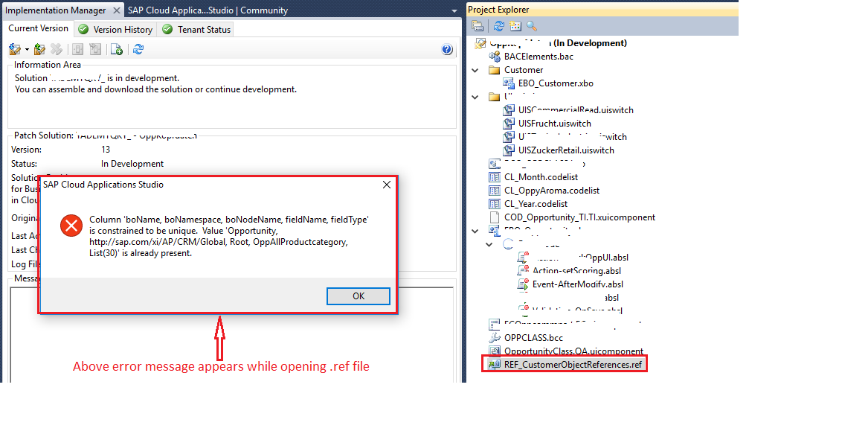Click the red error icon in the dialog

coord(71,226)
